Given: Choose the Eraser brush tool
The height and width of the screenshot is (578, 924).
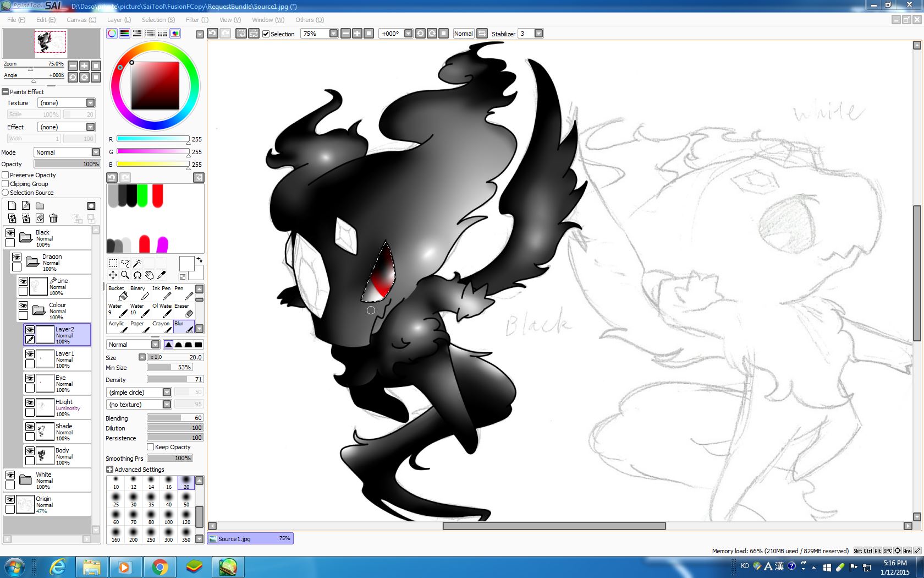Looking at the screenshot, I should (x=184, y=310).
